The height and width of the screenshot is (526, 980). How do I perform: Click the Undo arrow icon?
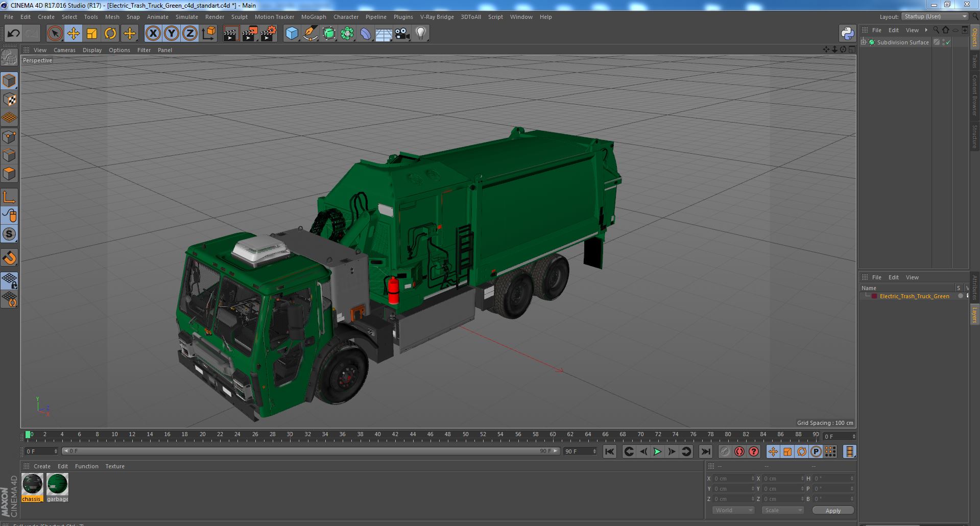click(x=13, y=34)
